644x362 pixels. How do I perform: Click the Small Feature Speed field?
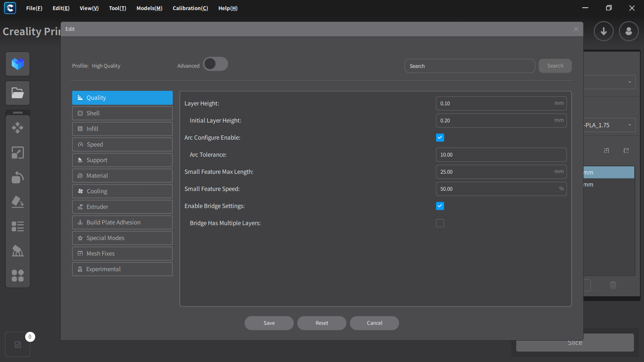tap(501, 189)
